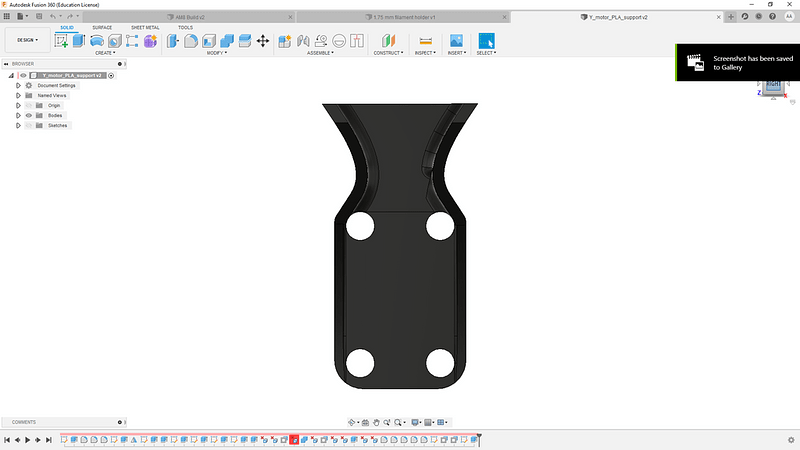Select the Create Sketch tool

point(61,41)
